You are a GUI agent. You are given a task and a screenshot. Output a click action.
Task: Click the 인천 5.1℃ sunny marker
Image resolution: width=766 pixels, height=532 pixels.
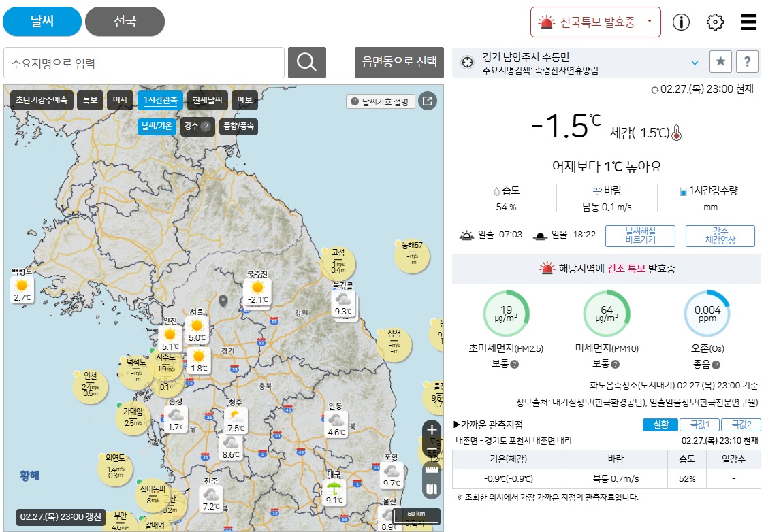[x=170, y=339]
